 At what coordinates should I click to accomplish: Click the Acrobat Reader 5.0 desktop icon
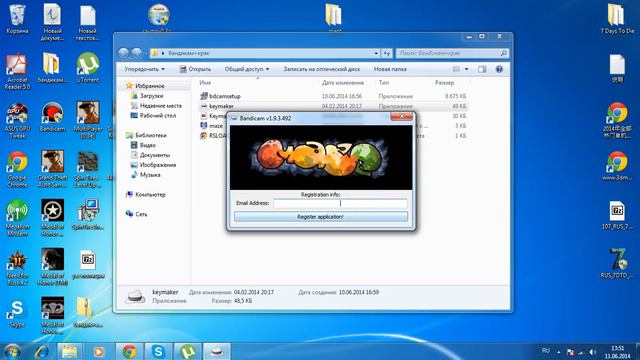17,71
